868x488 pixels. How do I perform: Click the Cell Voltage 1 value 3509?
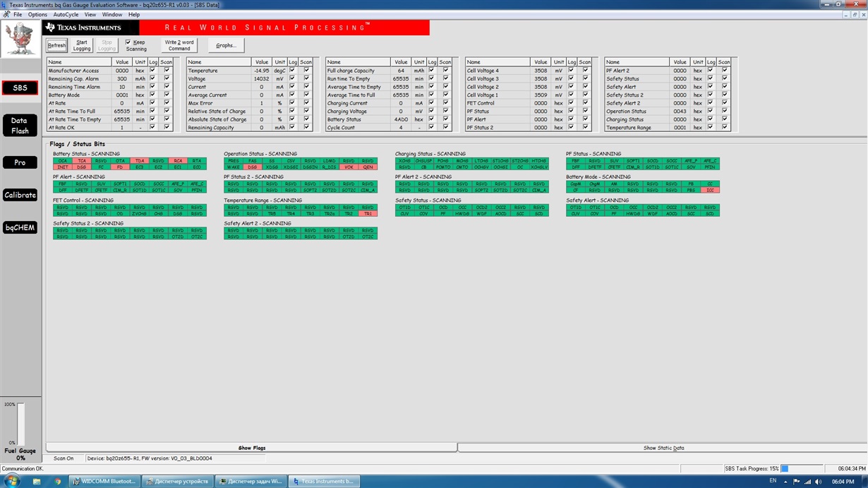[541, 95]
